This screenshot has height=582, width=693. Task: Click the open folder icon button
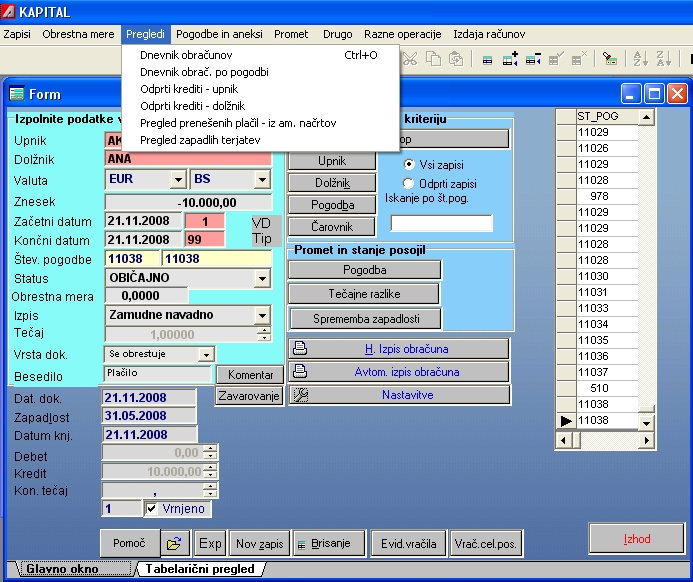point(176,543)
